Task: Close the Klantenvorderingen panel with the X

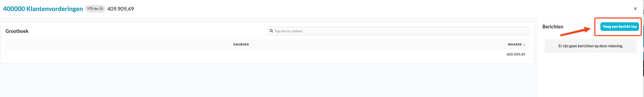Action: pyautogui.click(x=635, y=9)
